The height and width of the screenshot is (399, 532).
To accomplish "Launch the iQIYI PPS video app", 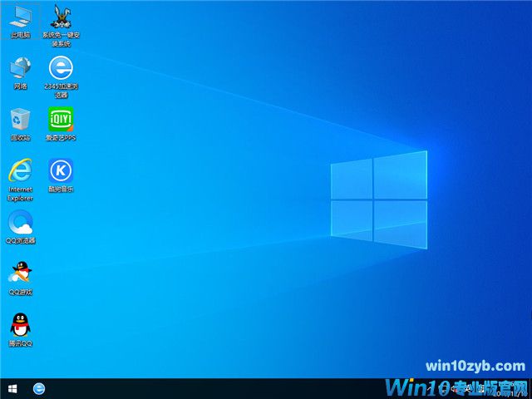I will click(x=61, y=124).
